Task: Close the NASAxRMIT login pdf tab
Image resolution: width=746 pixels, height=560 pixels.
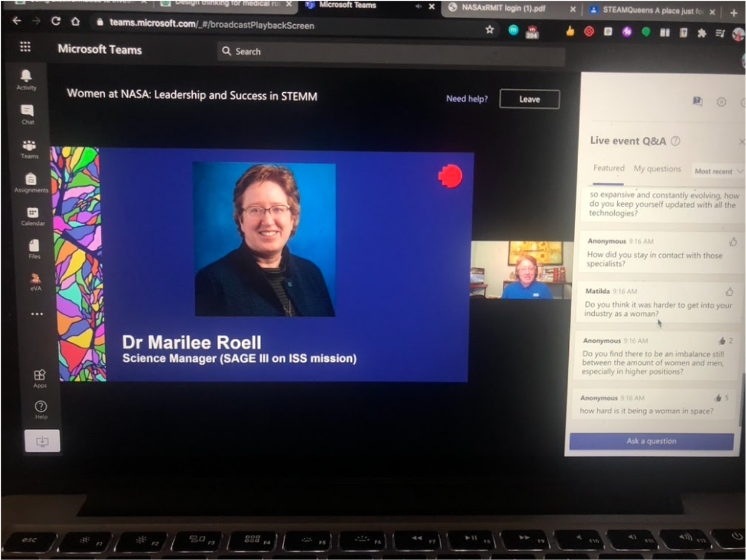Action: click(x=572, y=9)
